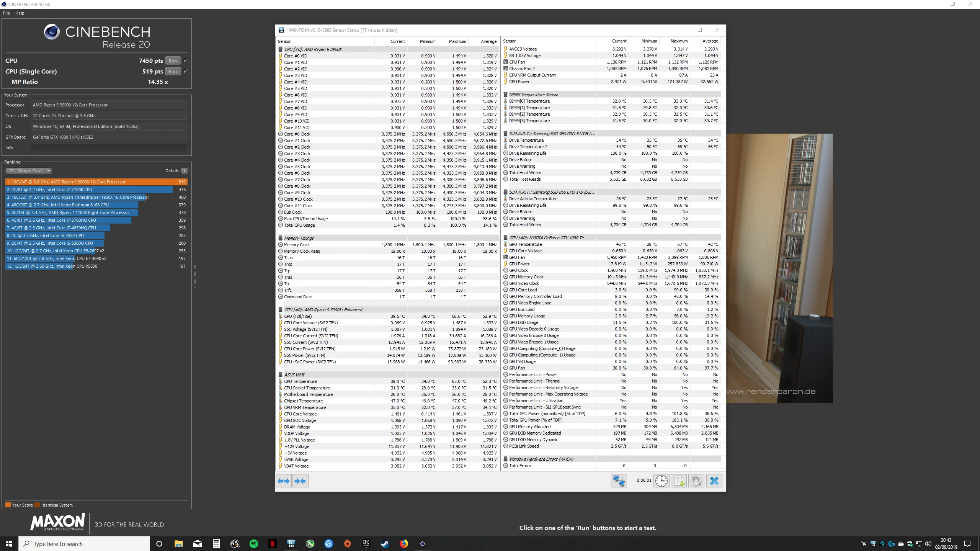Toggle checkbox next to CPU Run button
This screenshot has width=980, height=551.
point(186,60)
